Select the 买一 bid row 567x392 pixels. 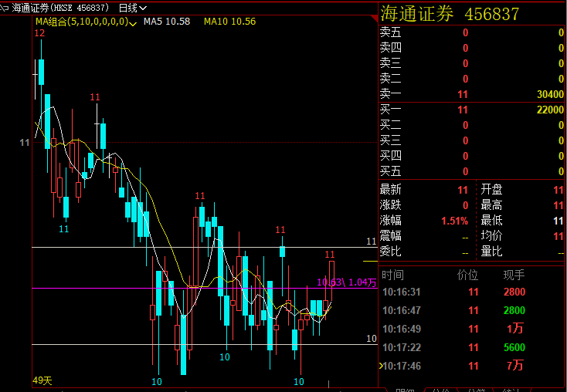point(471,110)
